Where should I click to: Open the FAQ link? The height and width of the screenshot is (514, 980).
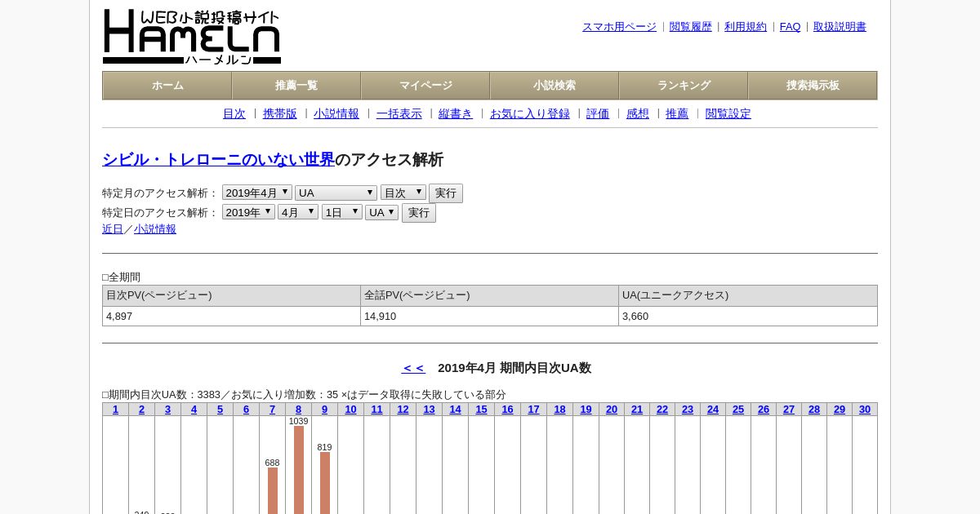[x=790, y=27]
